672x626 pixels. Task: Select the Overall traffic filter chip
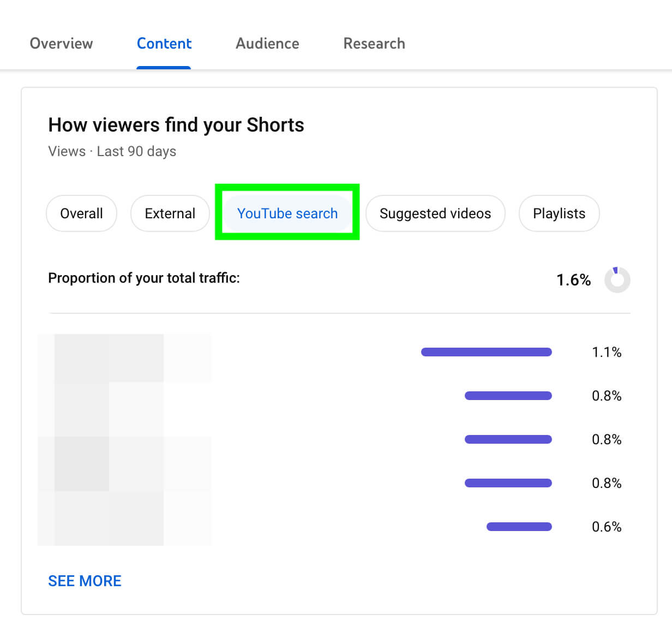(x=81, y=213)
